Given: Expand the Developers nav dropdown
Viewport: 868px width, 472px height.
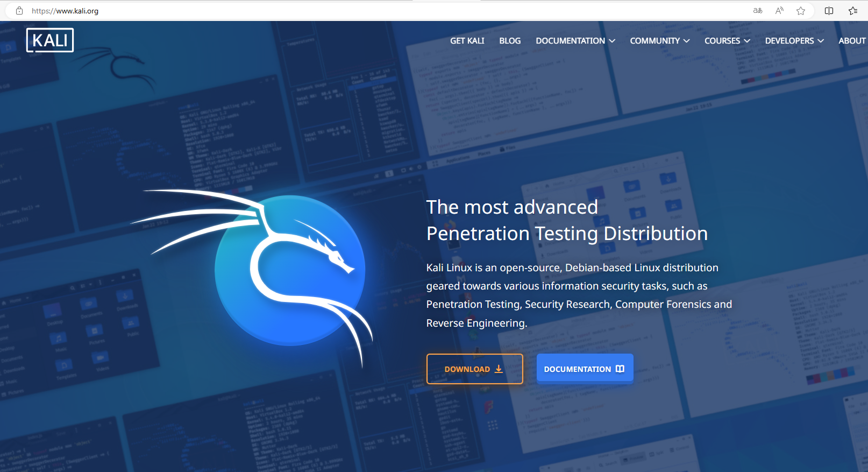Looking at the screenshot, I should 794,41.
